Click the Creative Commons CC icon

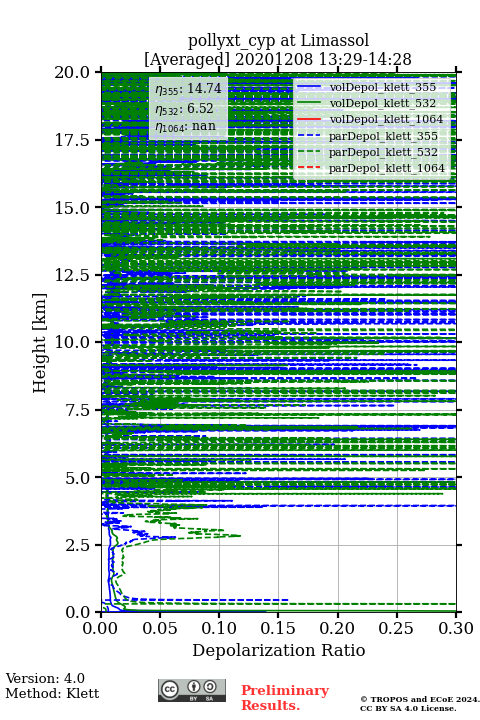[x=169, y=689]
